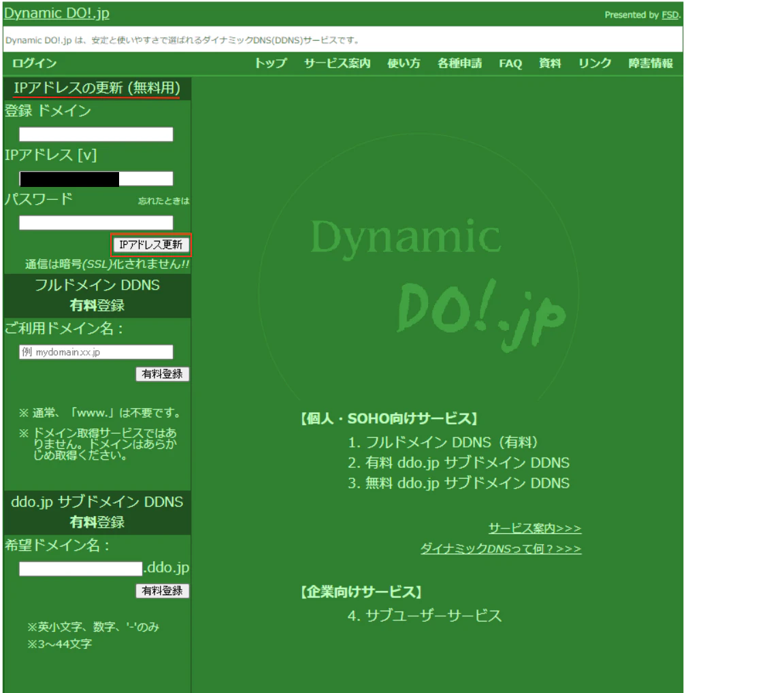Focus the パスワード input field

(96, 223)
